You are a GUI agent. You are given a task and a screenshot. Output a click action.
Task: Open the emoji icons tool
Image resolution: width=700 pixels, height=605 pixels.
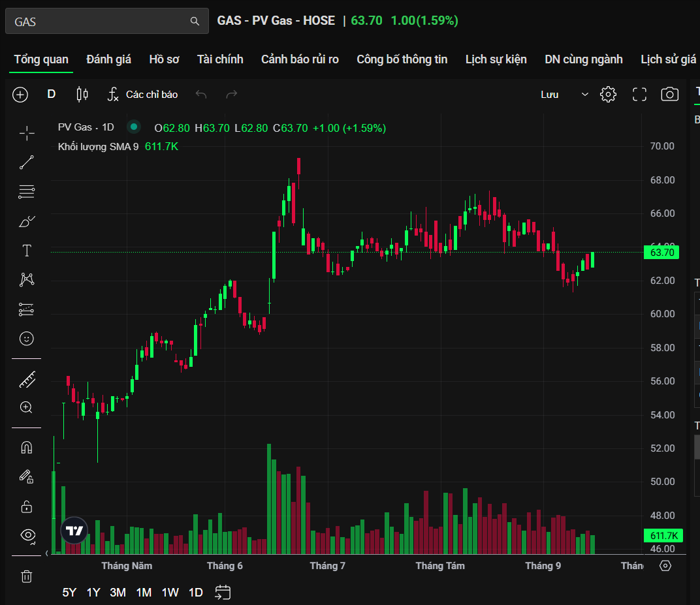[x=27, y=339]
